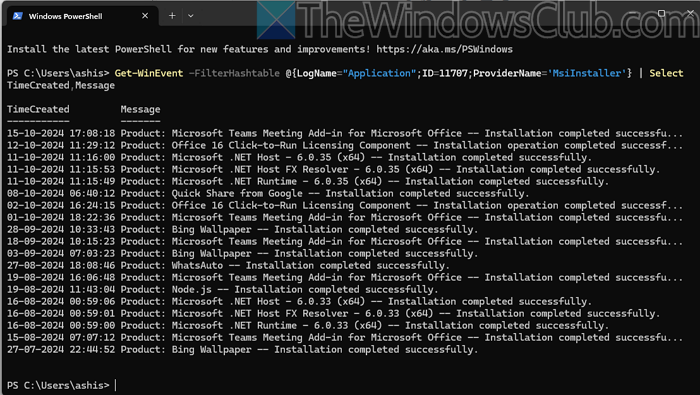Select the .NET Runtime - 6.0.33 row
700x395 pixels.
coord(308,326)
